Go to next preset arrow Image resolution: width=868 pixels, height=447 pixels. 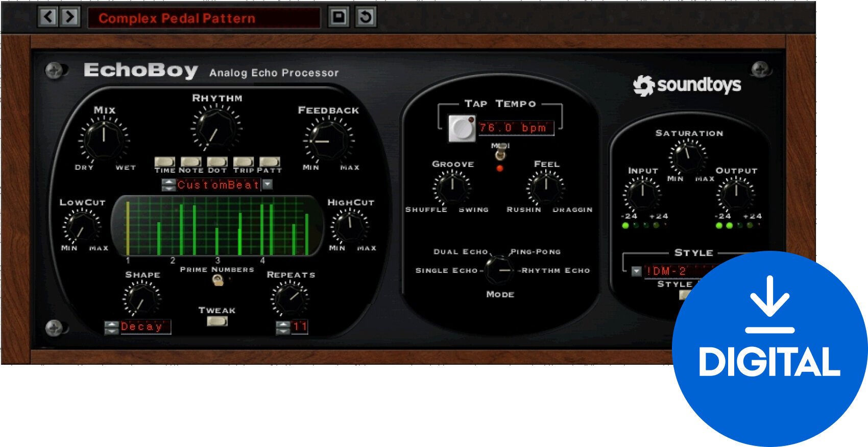coord(70,17)
